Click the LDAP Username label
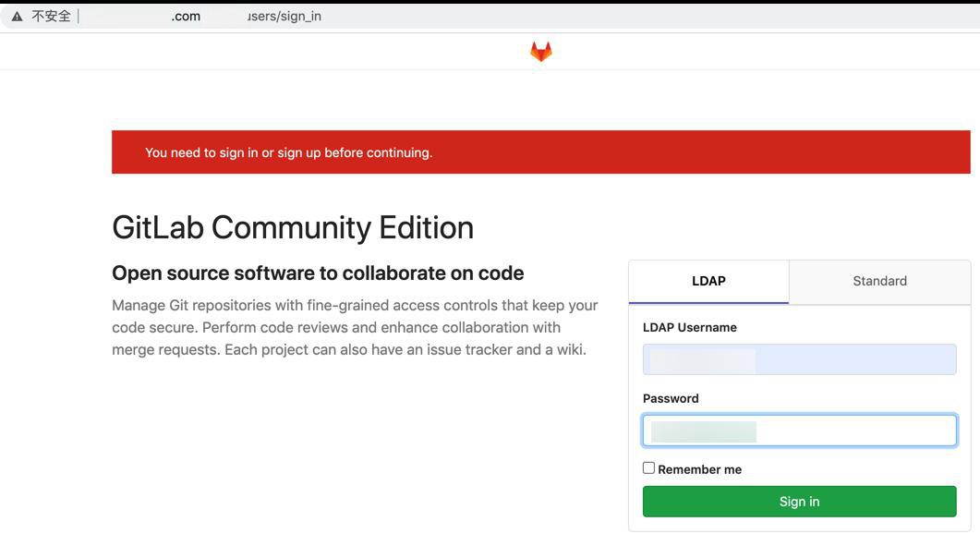Screen dimensions: 980x546 click(x=689, y=327)
